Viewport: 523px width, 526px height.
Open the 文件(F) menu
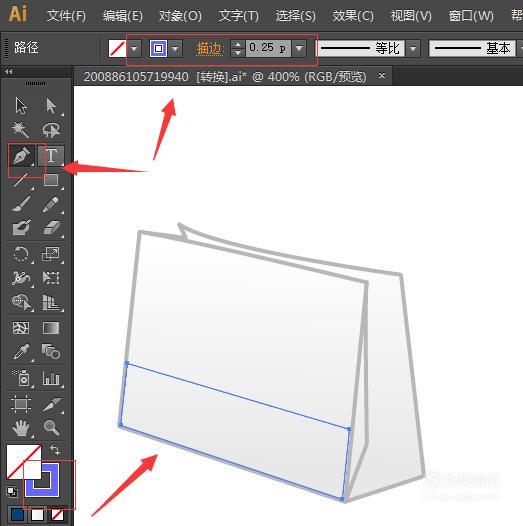point(66,15)
